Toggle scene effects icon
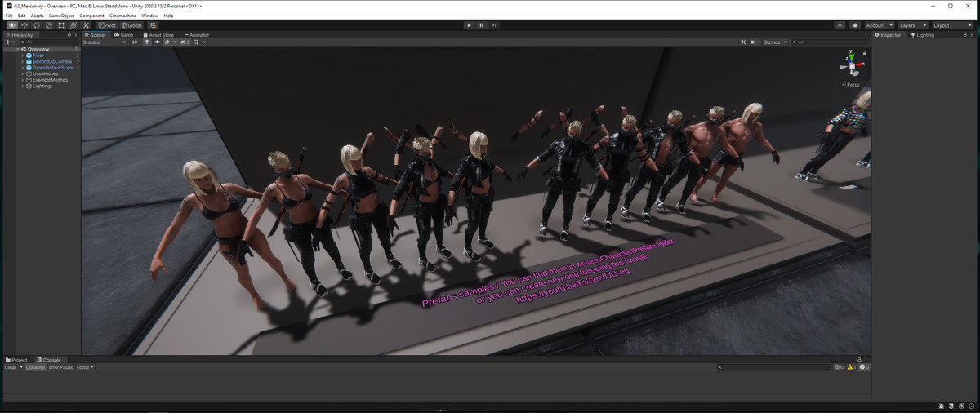The width and height of the screenshot is (980, 413). (167, 42)
